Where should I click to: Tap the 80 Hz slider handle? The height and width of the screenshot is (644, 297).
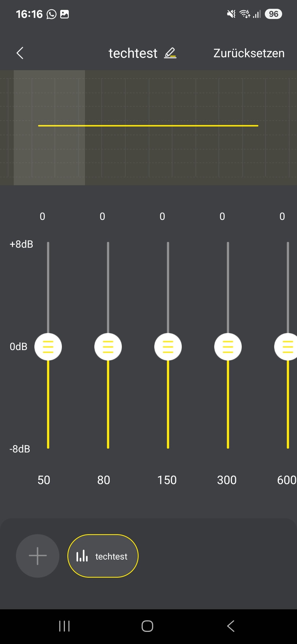click(x=108, y=347)
